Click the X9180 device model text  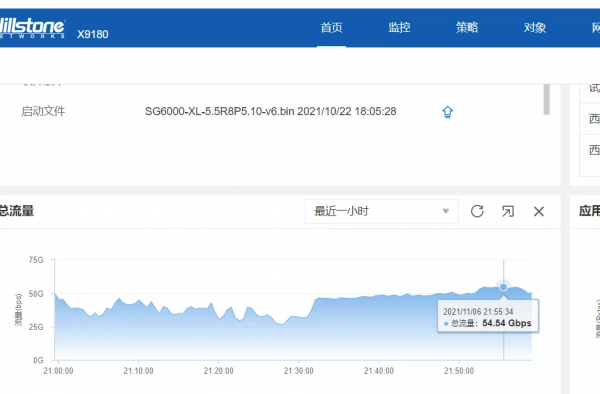pyautogui.click(x=93, y=34)
